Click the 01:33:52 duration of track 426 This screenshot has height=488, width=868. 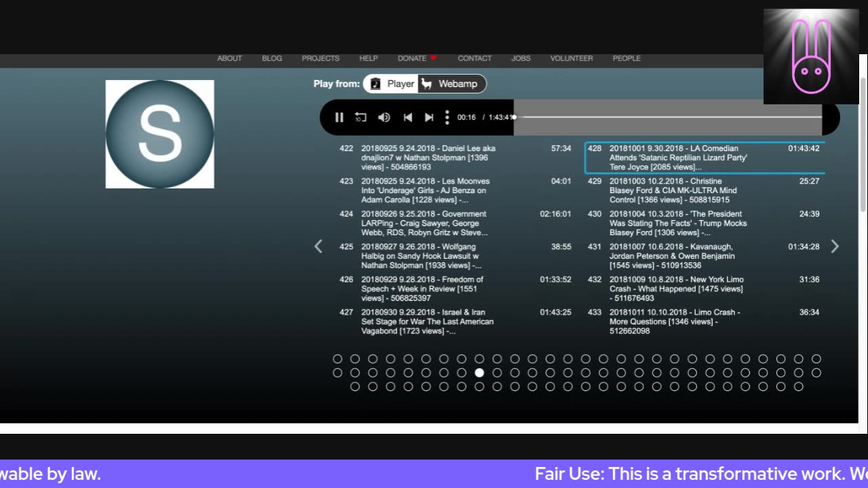click(555, 279)
